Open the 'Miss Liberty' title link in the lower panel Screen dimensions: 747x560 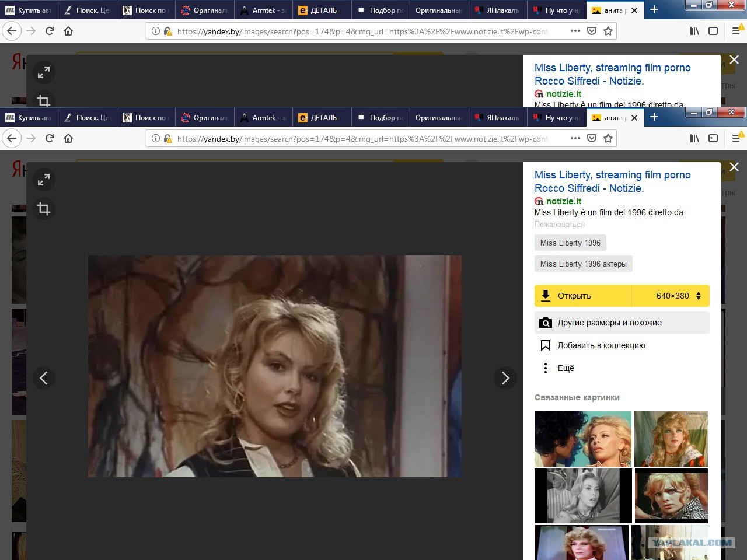pos(613,181)
